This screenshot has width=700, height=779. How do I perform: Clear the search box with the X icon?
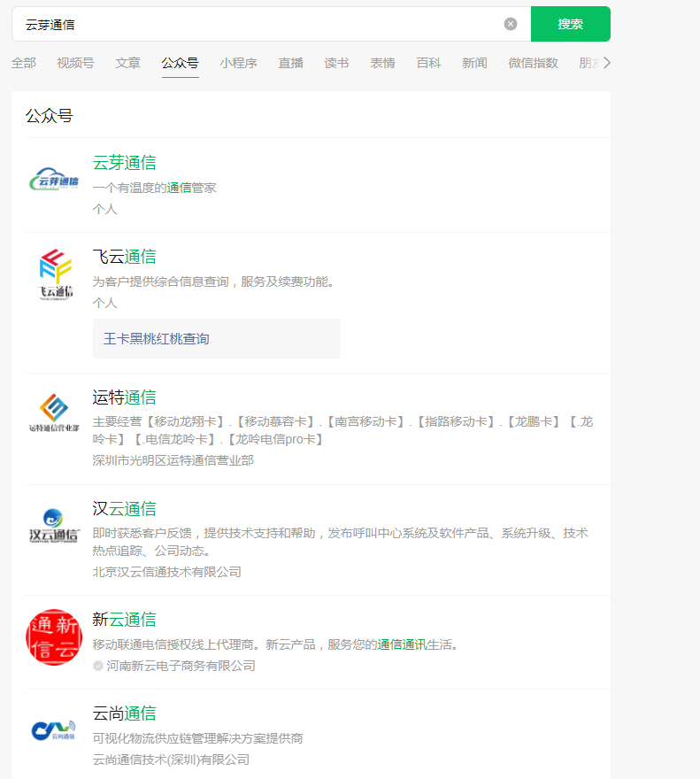point(511,24)
